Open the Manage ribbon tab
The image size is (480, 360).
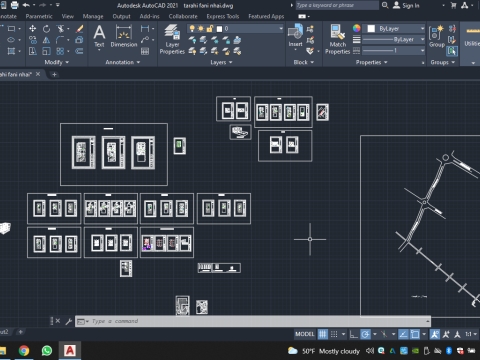point(93,16)
